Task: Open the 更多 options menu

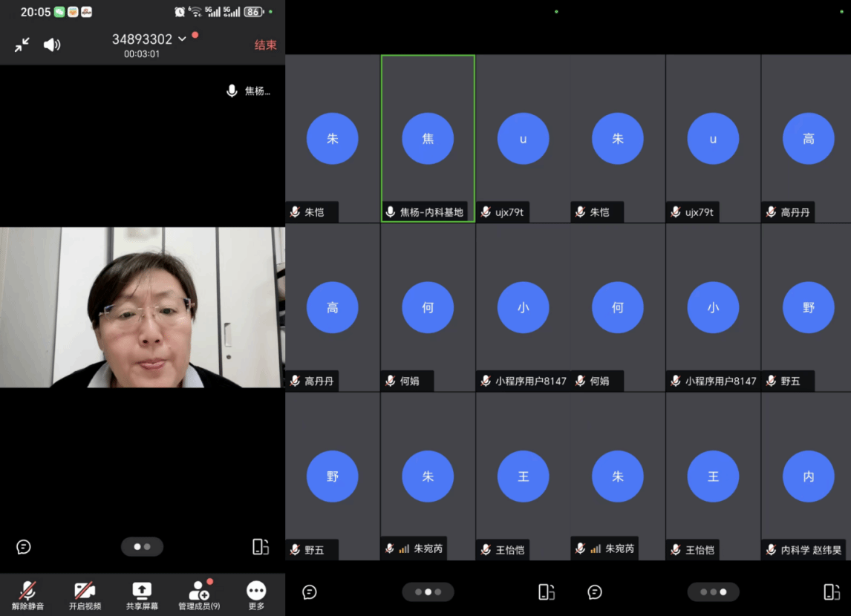Action: point(256,595)
